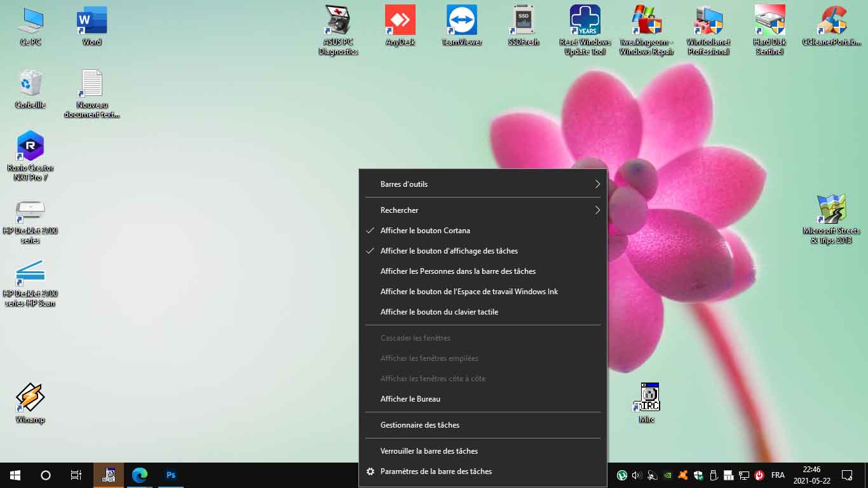
Task: Expand the Rechercher submenu
Action: click(x=483, y=210)
